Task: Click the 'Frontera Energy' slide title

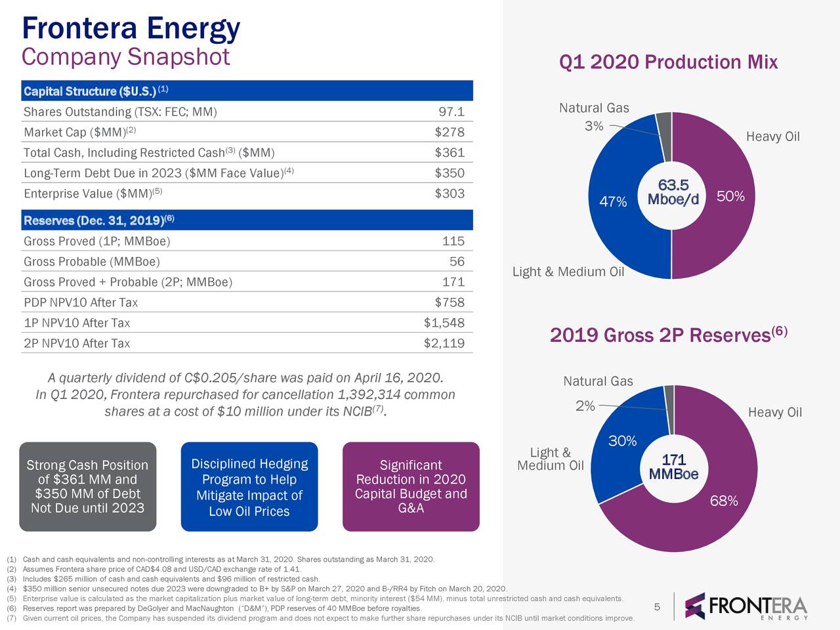Action: click(x=131, y=28)
